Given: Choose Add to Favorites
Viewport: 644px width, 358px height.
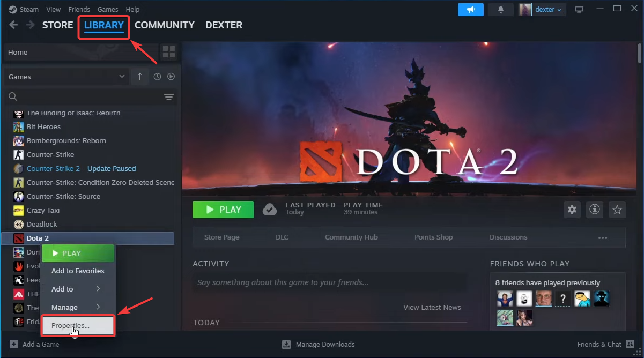Looking at the screenshot, I should [78, 271].
